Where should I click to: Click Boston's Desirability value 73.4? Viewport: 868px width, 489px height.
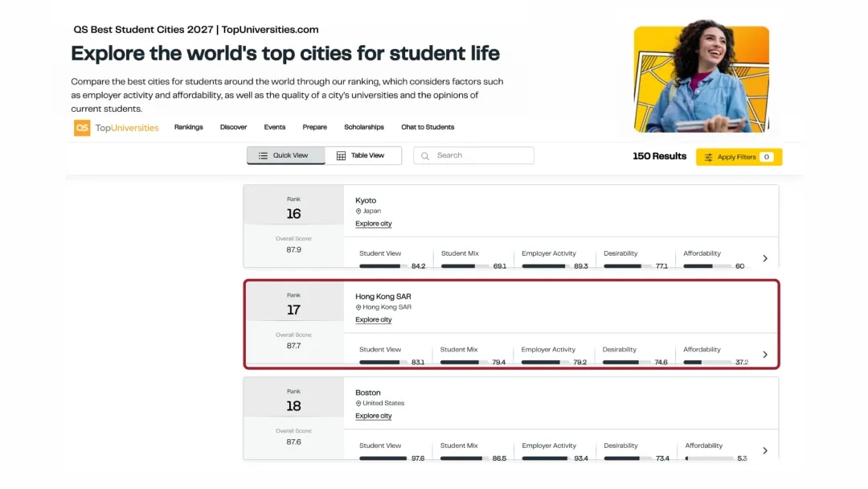[x=662, y=458]
